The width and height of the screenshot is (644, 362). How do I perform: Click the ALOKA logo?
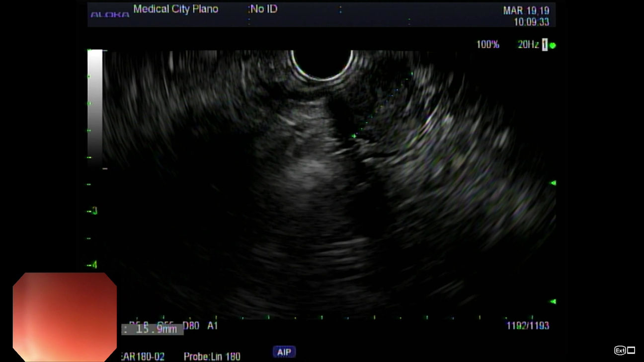point(110,15)
